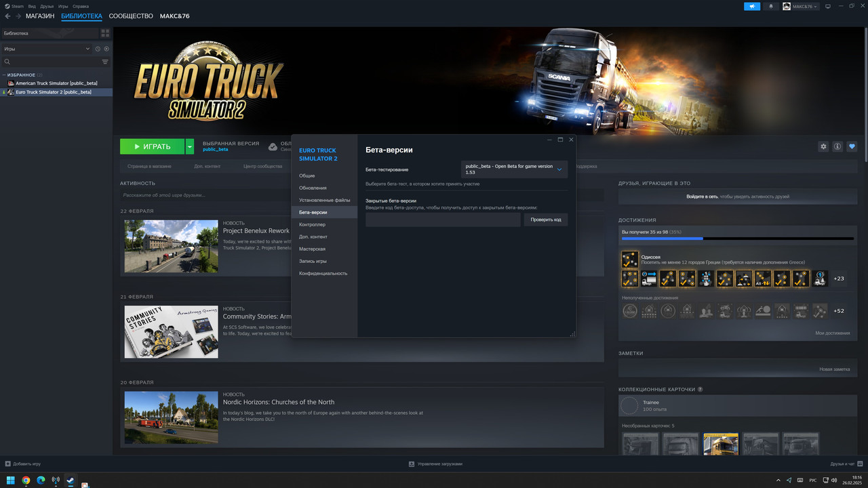868x488 pixels.
Task: Open game settings gear icon
Action: (823, 146)
